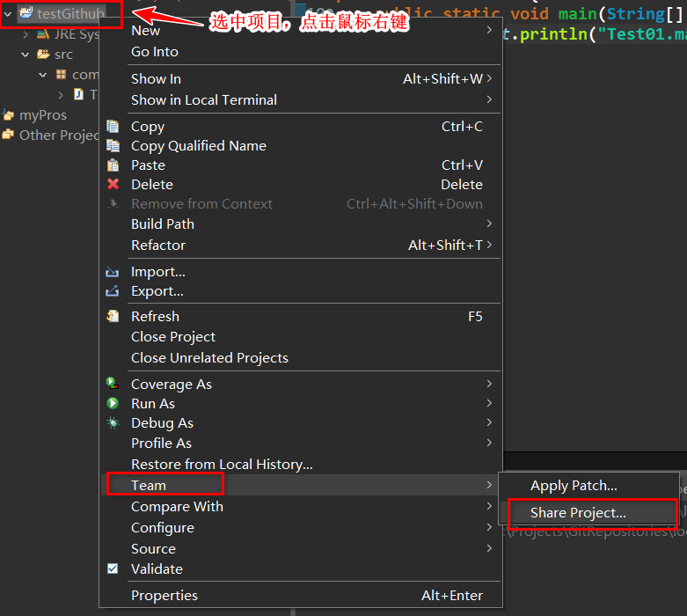Viewport: 687px width, 616px height.
Task: Open the Build Path submenu arrow
Action: (x=489, y=224)
